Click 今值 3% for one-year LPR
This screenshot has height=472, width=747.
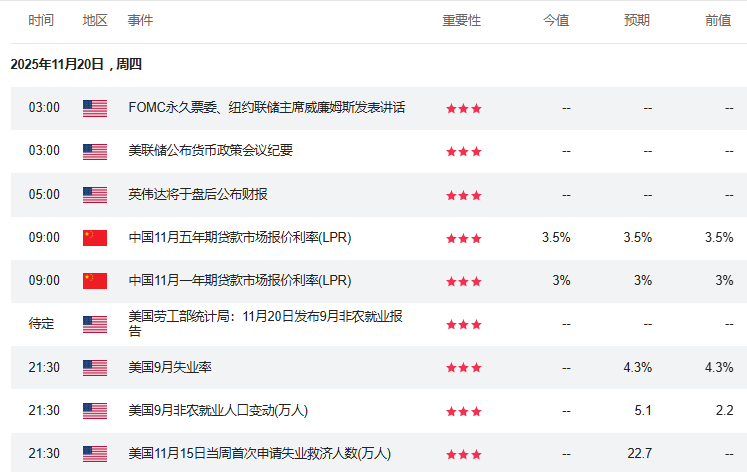tap(561, 281)
